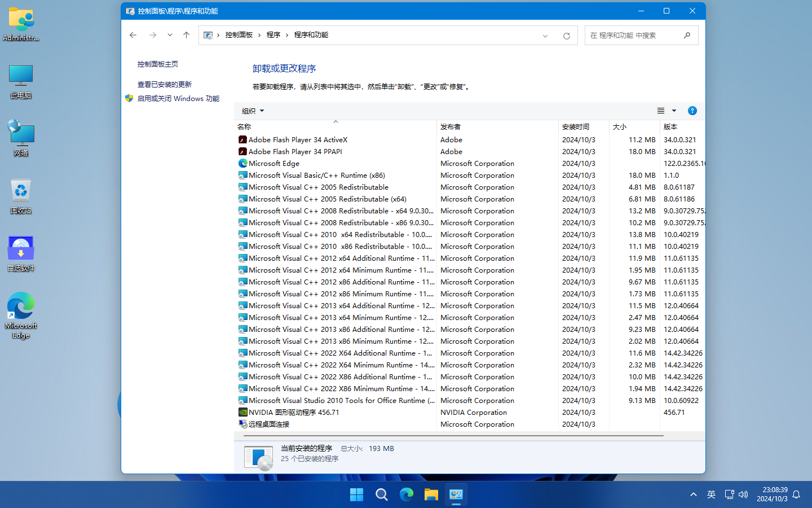The height and width of the screenshot is (508, 812).
Task: Click the horizontal scrollbar of program list
Action: coord(453,436)
